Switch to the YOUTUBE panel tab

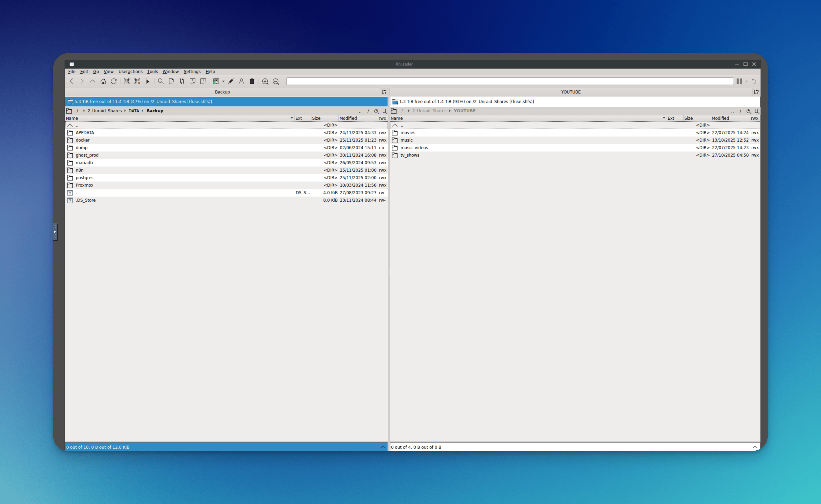click(570, 92)
